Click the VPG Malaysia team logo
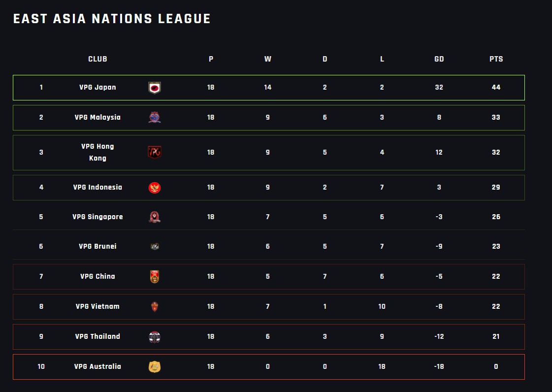The image size is (552, 392). tap(155, 118)
